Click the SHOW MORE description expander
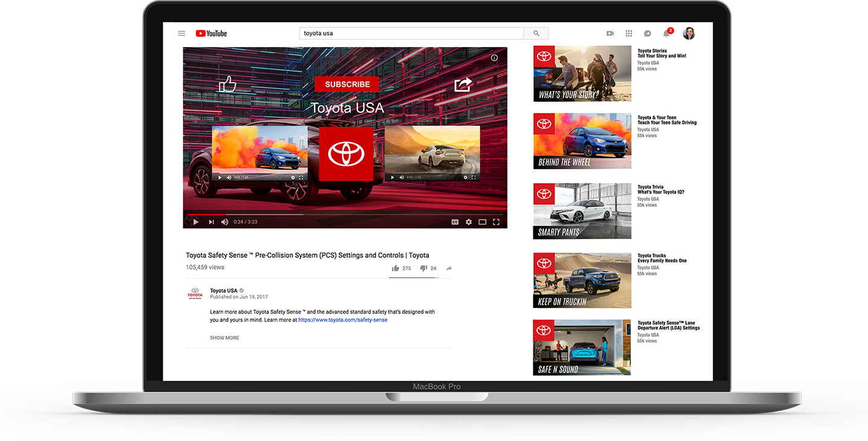 coord(224,338)
